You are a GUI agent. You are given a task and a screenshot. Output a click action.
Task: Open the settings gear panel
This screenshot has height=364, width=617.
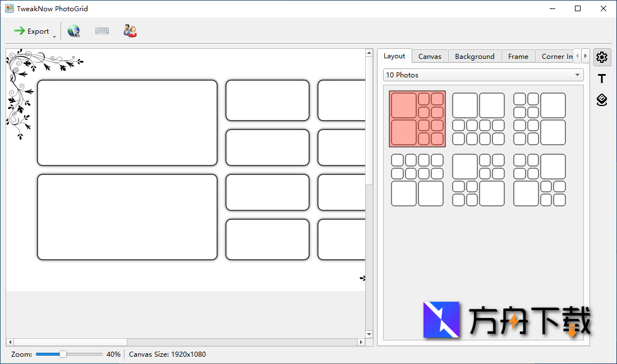602,57
